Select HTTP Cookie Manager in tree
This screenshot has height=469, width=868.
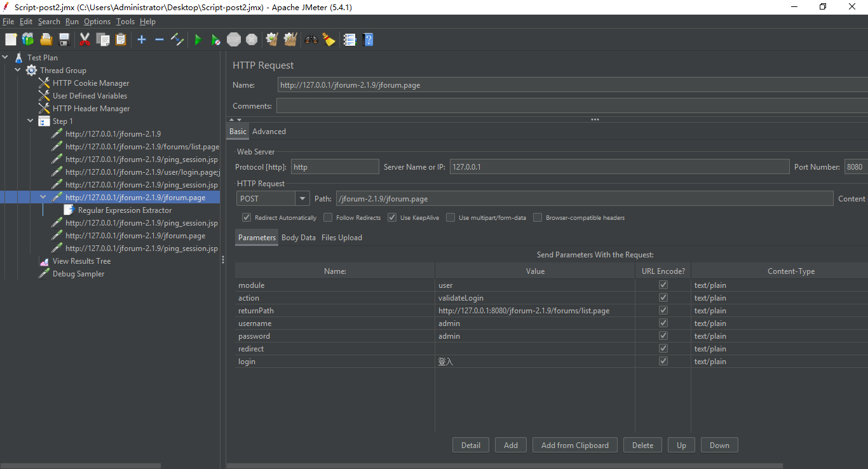pyautogui.click(x=90, y=83)
